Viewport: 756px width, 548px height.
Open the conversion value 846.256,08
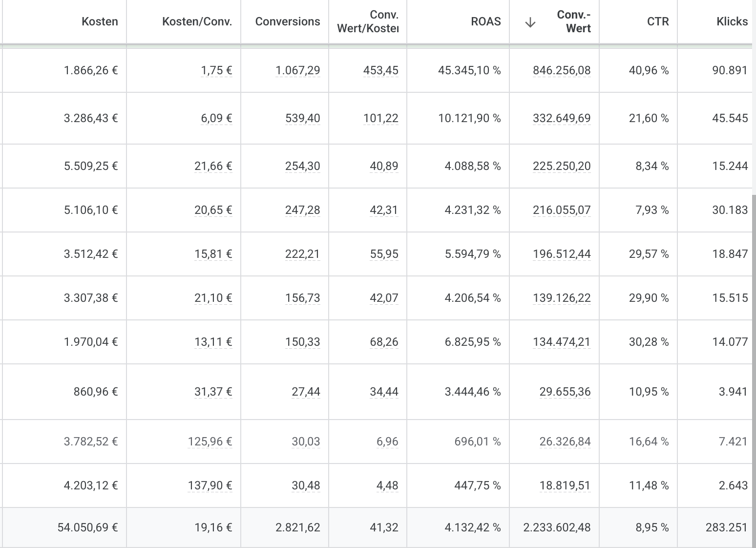pyautogui.click(x=561, y=70)
